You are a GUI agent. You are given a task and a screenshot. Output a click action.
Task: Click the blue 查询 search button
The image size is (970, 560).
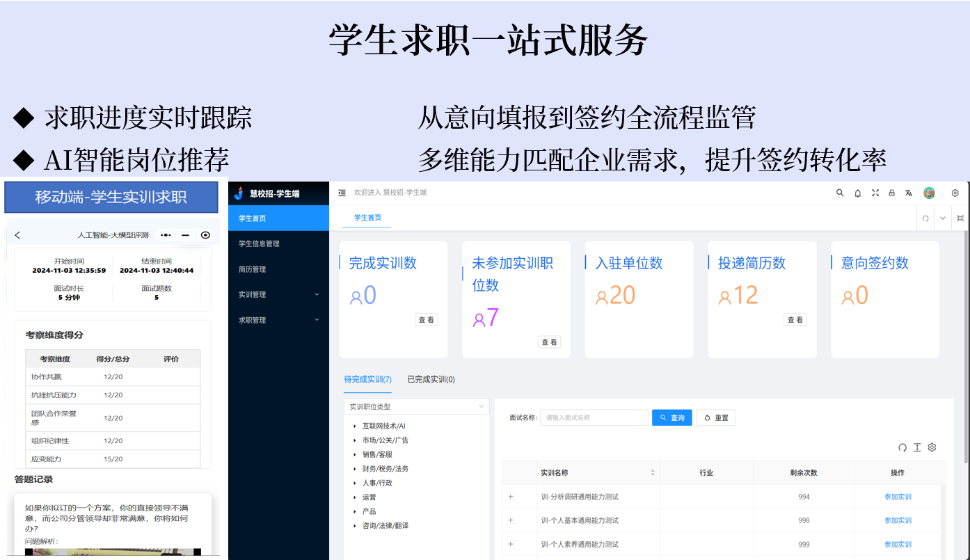671,418
